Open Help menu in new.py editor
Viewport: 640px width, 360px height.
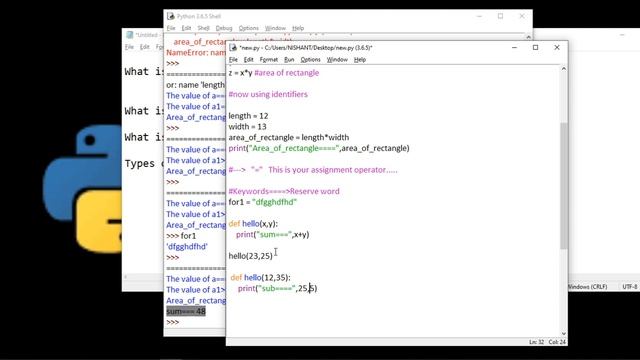(x=360, y=60)
